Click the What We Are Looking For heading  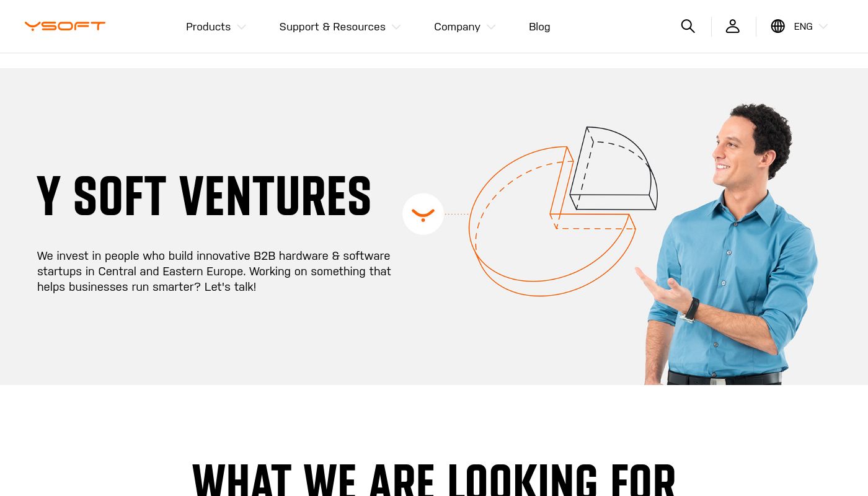[434, 480]
